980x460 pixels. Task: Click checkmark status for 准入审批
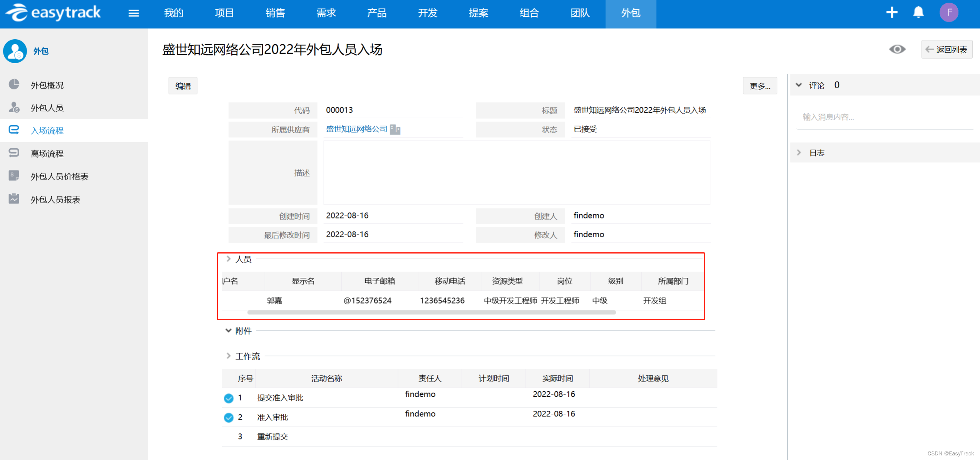(x=229, y=418)
